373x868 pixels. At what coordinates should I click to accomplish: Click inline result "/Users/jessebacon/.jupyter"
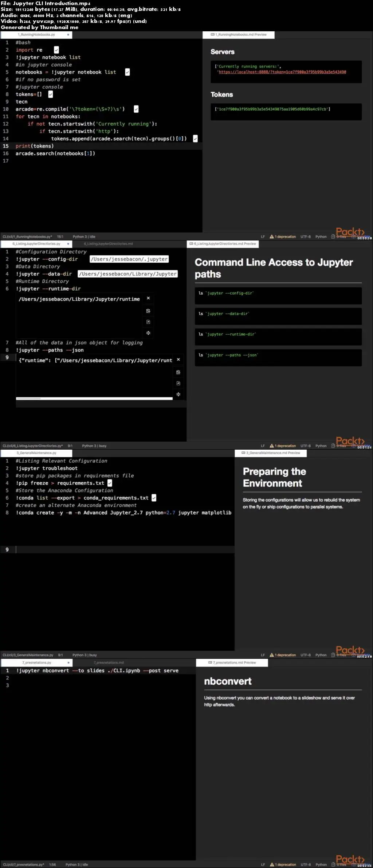point(129,259)
